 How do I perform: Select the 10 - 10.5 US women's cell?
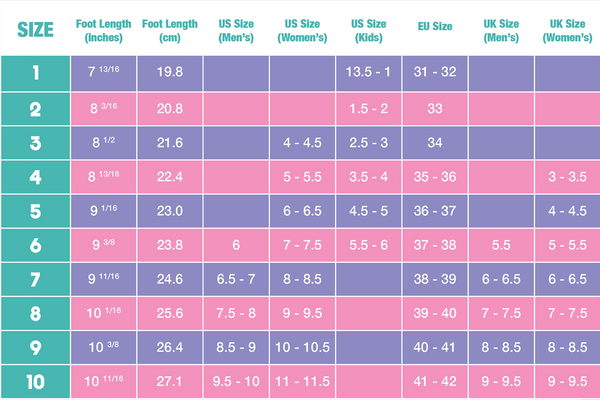click(302, 349)
